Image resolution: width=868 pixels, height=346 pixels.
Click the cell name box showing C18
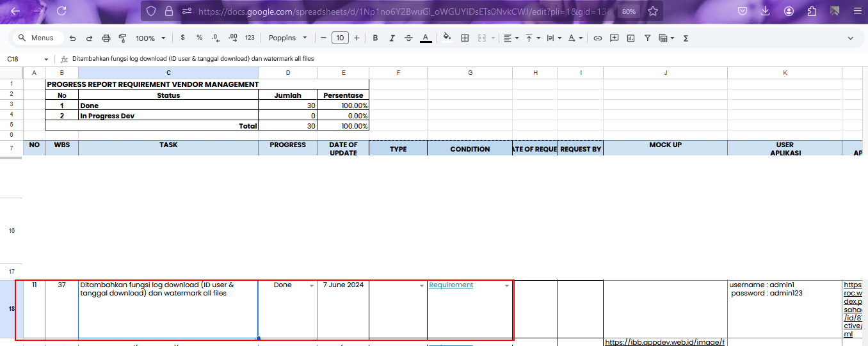point(26,59)
